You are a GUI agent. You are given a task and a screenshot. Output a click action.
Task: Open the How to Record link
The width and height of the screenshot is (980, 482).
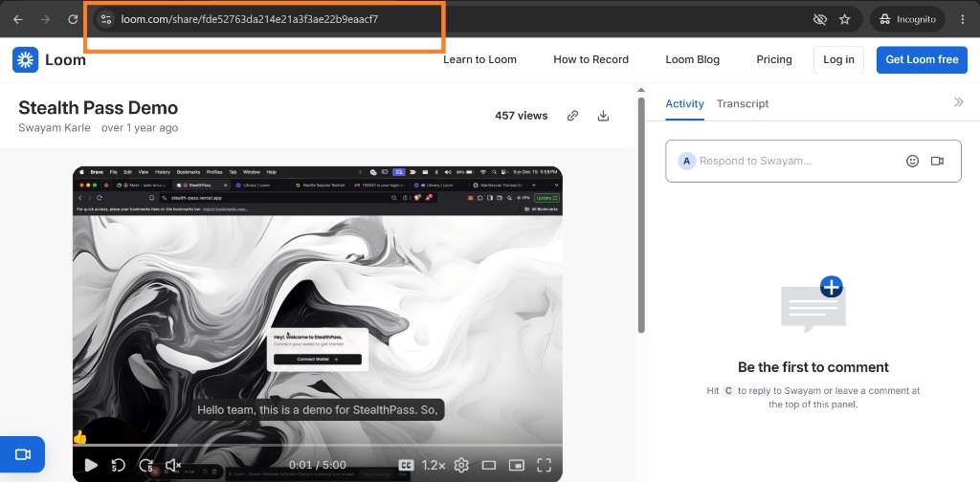[x=590, y=60]
